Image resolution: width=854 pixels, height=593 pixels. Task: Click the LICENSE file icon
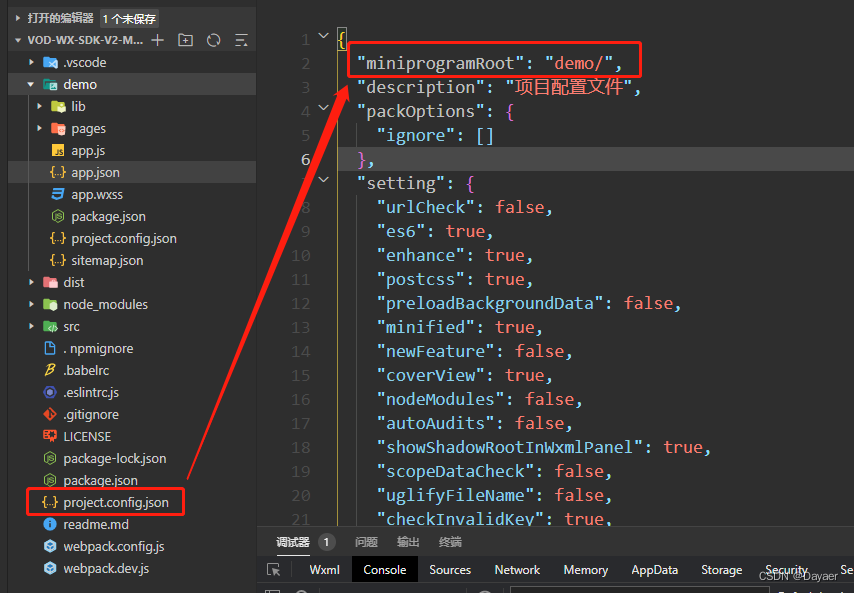[50, 436]
